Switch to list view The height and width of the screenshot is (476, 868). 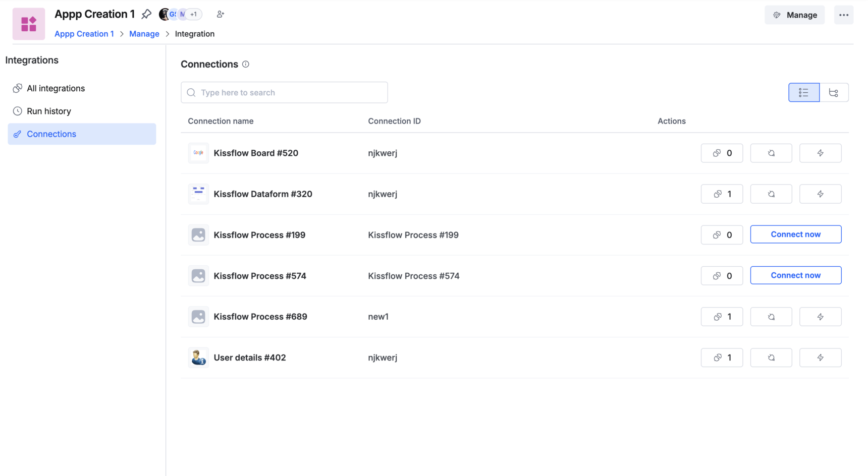804,93
